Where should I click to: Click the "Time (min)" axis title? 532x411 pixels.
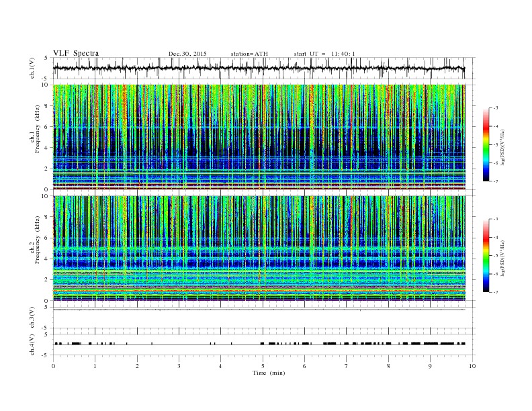tap(269, 373)
